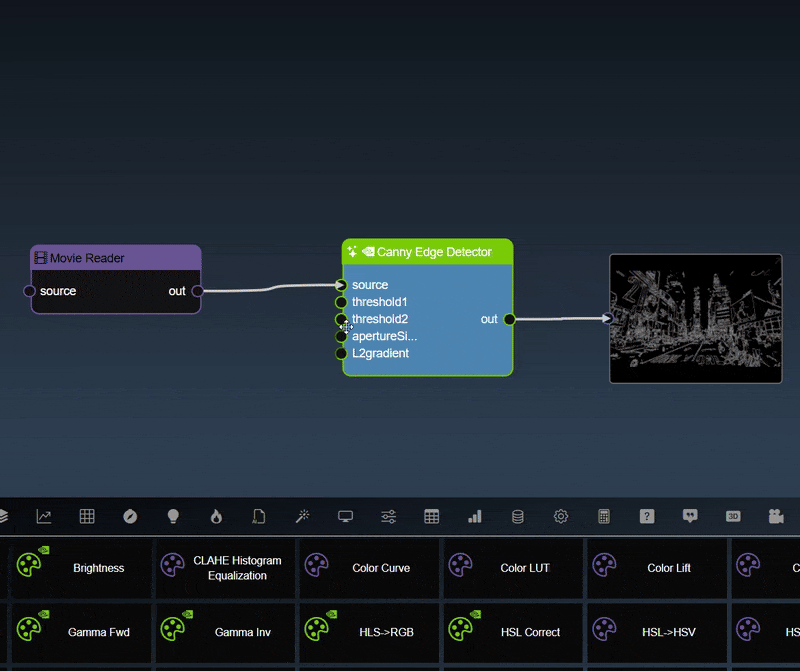Click the threshold1 input port
The width and height of the screenshot is (800, 671).
click(x=341, y=302)
